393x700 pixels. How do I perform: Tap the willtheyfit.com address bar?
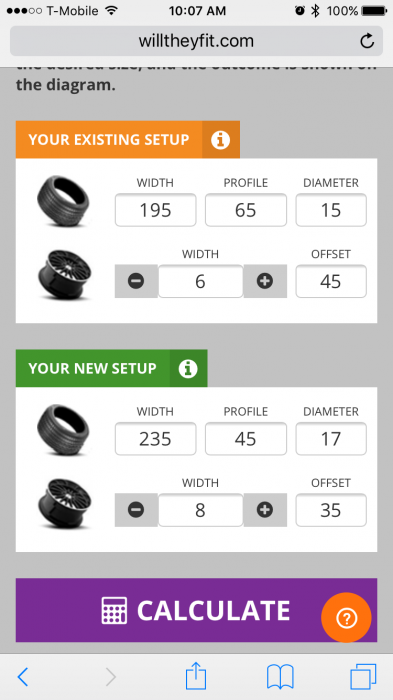tap(196, 41)
